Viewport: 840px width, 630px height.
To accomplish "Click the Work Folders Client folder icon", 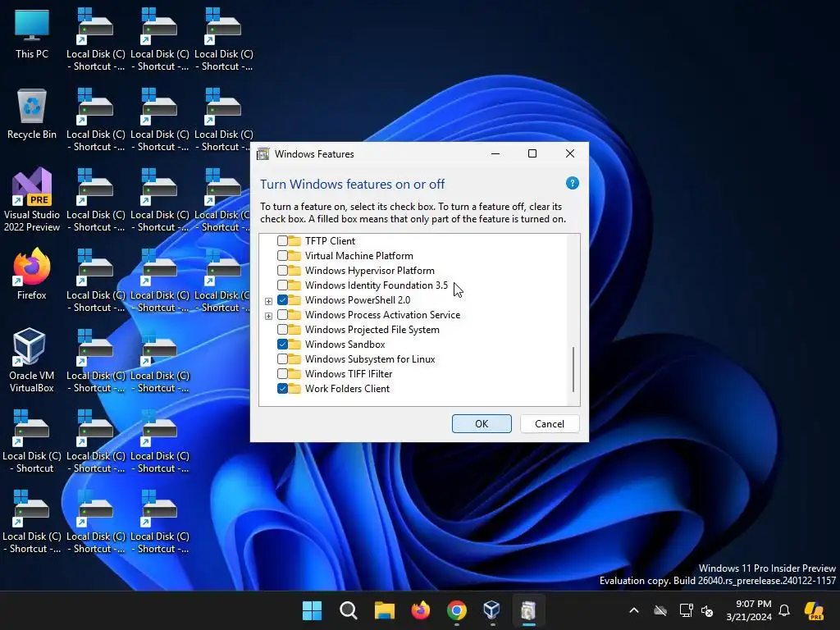I will point(294,389).
